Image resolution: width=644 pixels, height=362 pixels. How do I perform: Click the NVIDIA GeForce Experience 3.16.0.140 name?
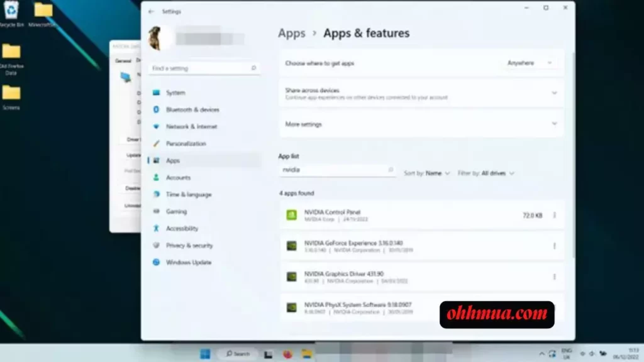[x=353, y=243]
